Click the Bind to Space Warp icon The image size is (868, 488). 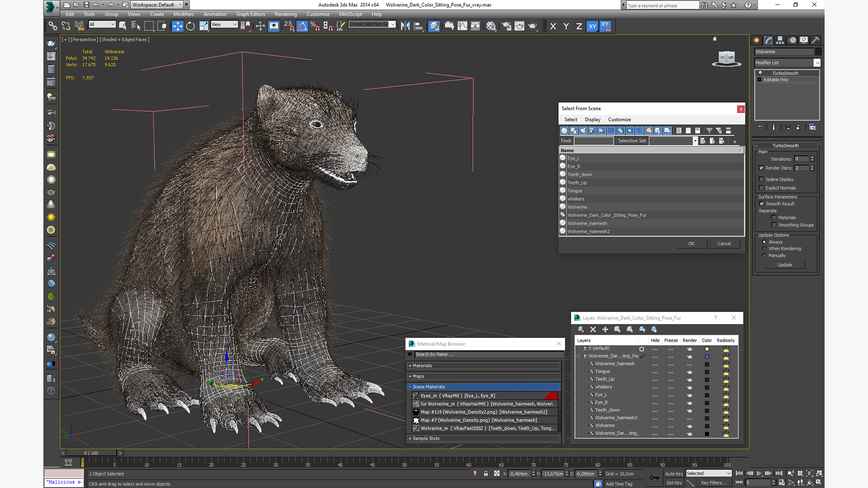click(x=79, y=26)
